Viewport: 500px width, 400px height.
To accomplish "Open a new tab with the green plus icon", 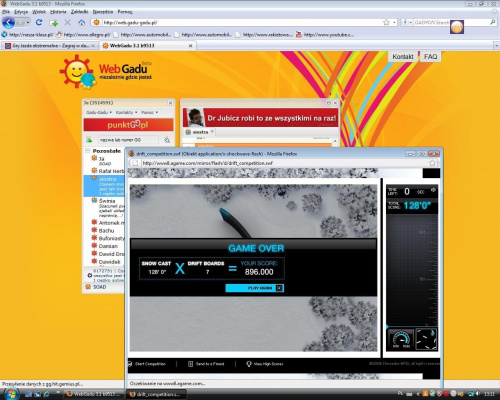I will coord(53,23).
